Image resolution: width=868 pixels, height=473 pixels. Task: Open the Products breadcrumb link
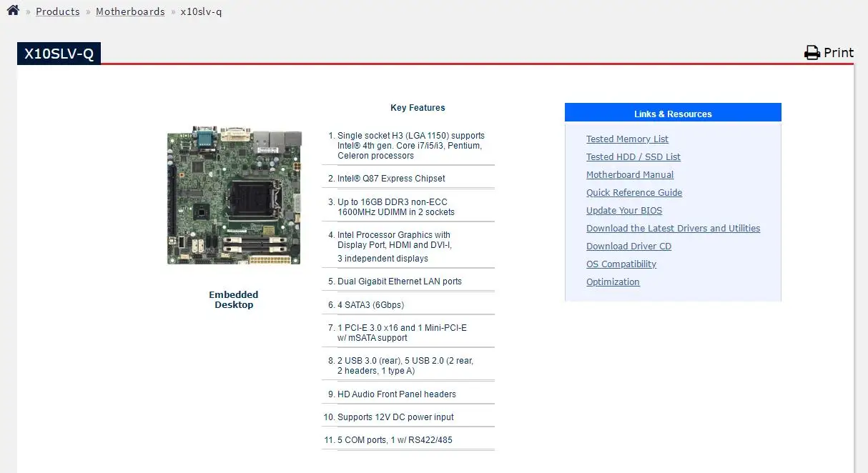tap(58, 11)
